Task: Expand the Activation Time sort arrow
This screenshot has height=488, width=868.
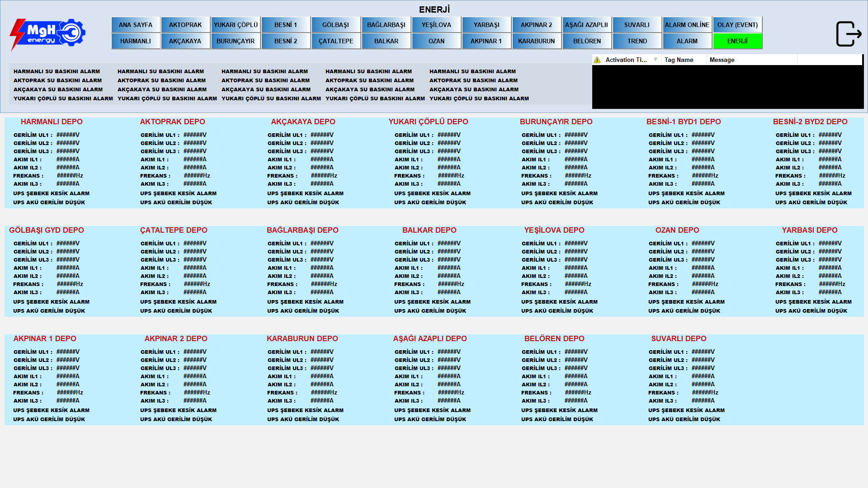Action: [656, 60]
